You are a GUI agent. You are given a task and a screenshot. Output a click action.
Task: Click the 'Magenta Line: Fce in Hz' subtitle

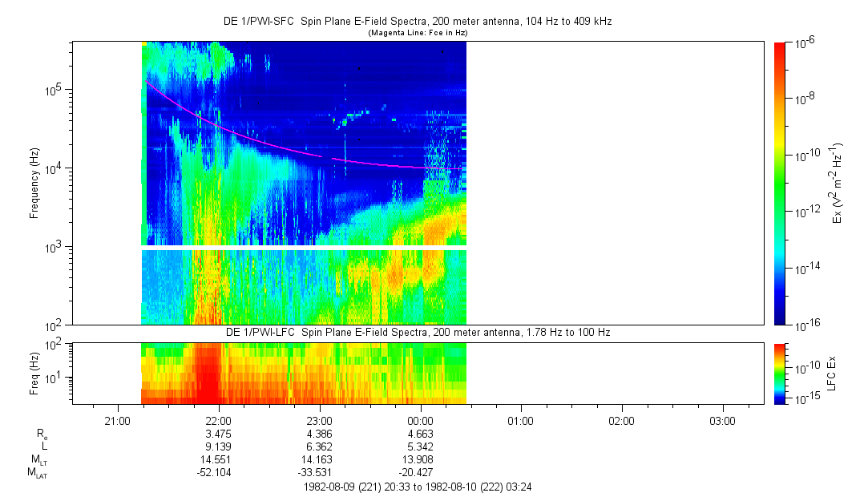click(x=417, y=33)
